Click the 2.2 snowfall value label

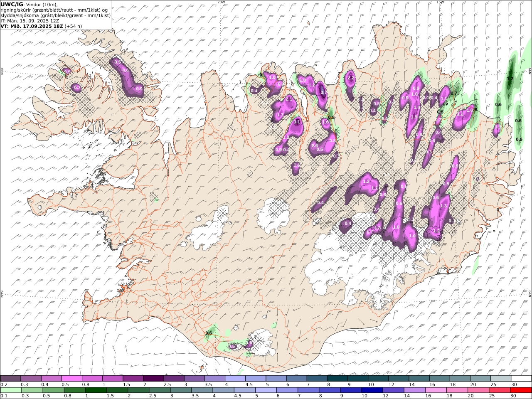350,78
